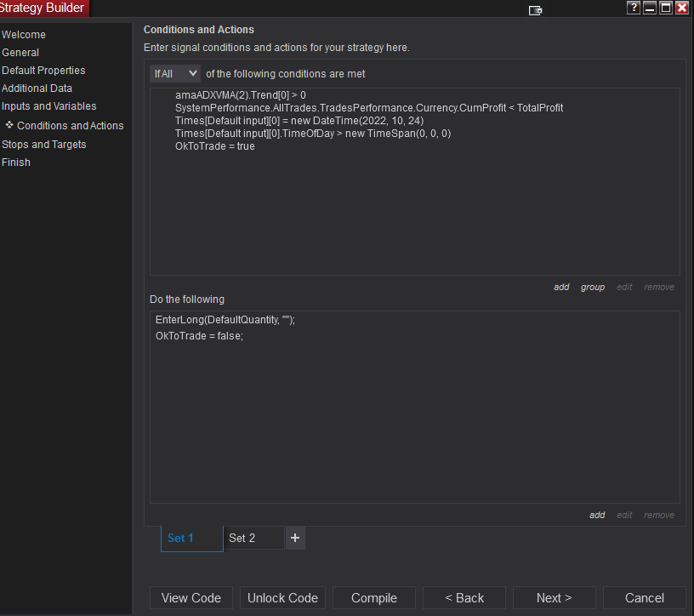Click edit link under conditions list
This screenshot has height=616, width=694.
click(x=624, y=287)
